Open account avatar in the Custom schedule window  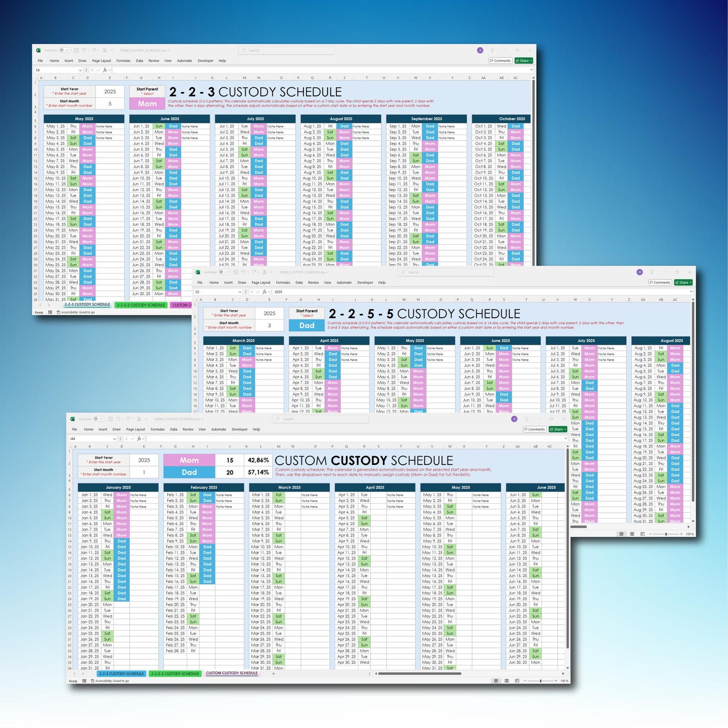(514, 419)
